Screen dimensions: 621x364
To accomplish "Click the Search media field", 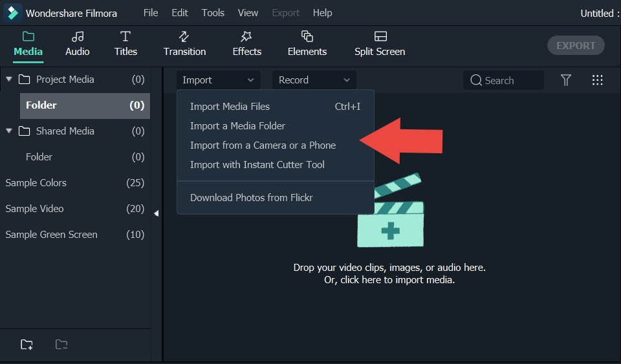I will click(503, 80).
